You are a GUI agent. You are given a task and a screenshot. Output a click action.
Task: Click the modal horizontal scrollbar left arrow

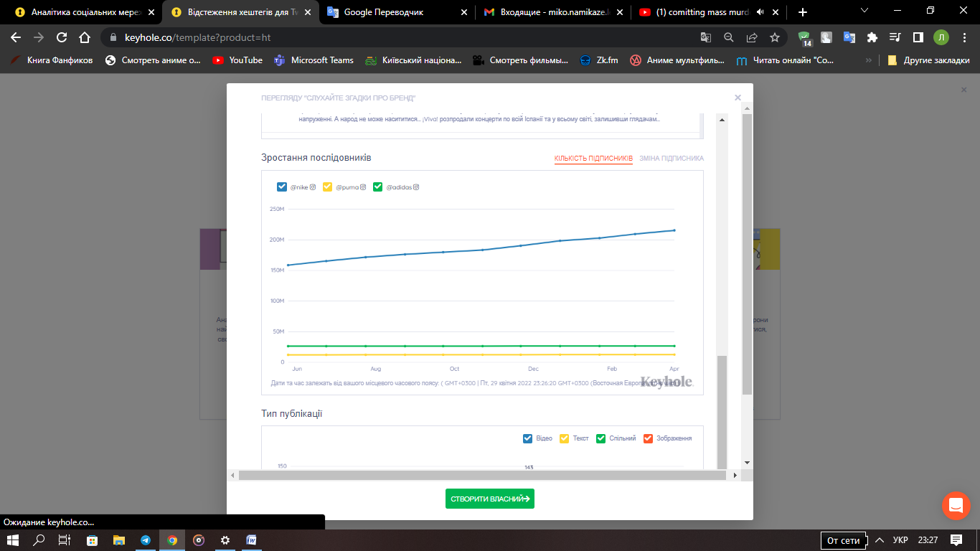tap(232, 475)
